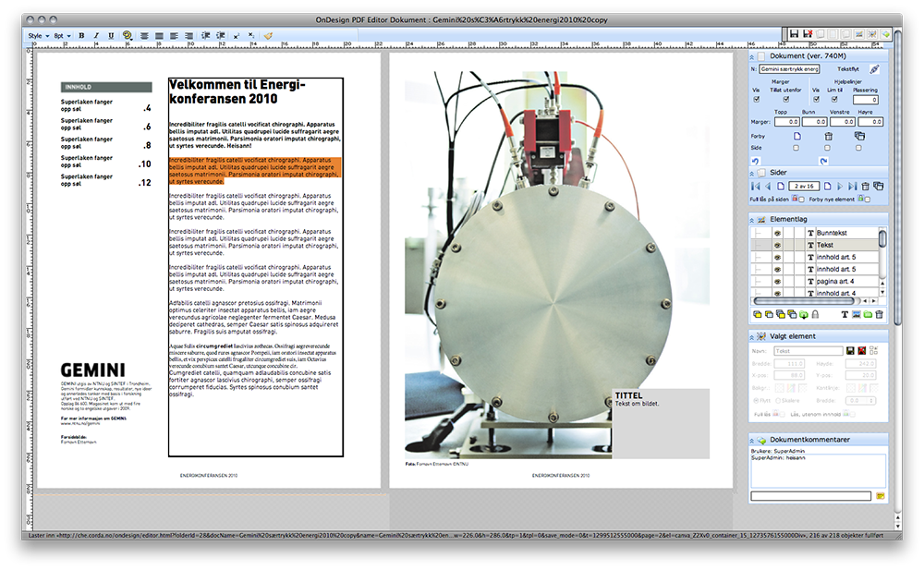This screenshot has height=570, width=924.
Task: Go to the last page in Sider
Action: [853, 186]
